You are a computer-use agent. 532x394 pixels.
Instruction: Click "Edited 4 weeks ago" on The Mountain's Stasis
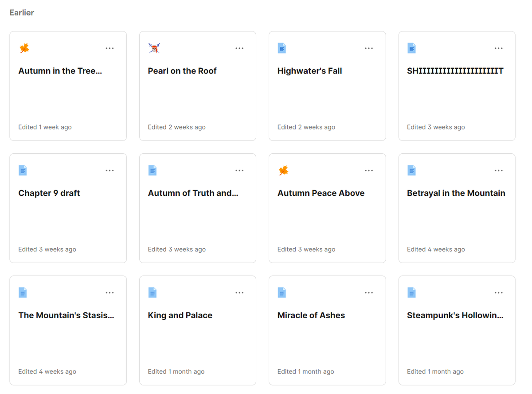pos(47,372)
